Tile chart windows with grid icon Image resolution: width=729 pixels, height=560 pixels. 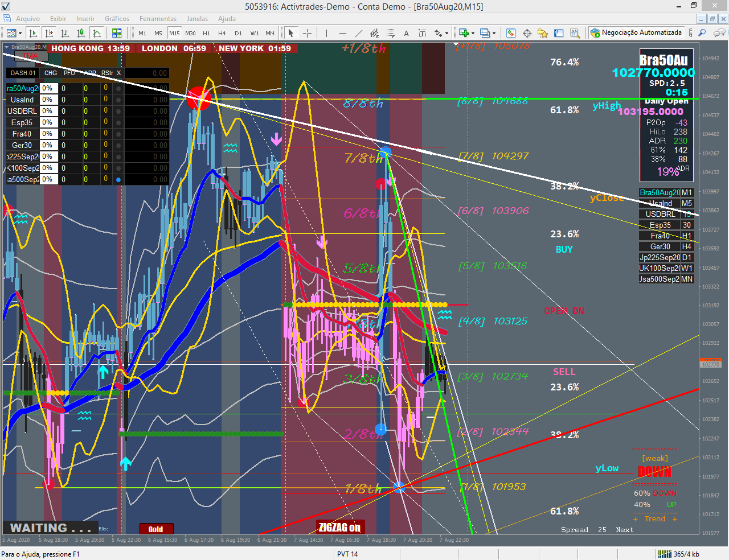click(x=117, y=33)
